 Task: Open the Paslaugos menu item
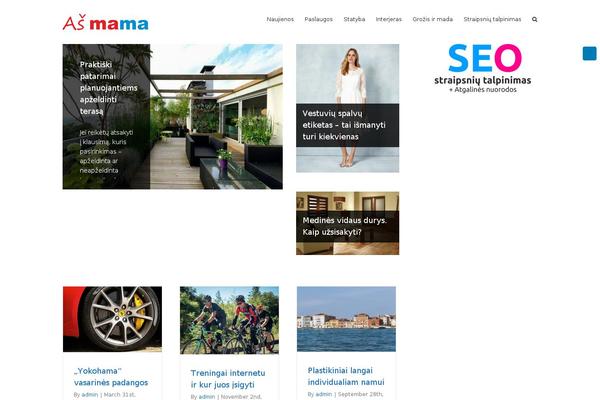click(318, 19)
